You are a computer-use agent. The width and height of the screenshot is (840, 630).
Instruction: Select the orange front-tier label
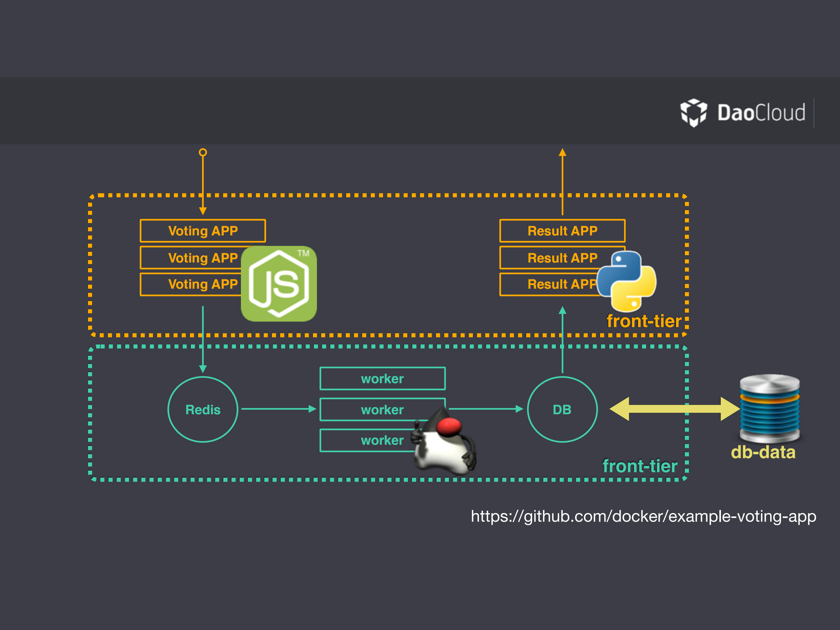pyautogui.click(x=644, y=321)
